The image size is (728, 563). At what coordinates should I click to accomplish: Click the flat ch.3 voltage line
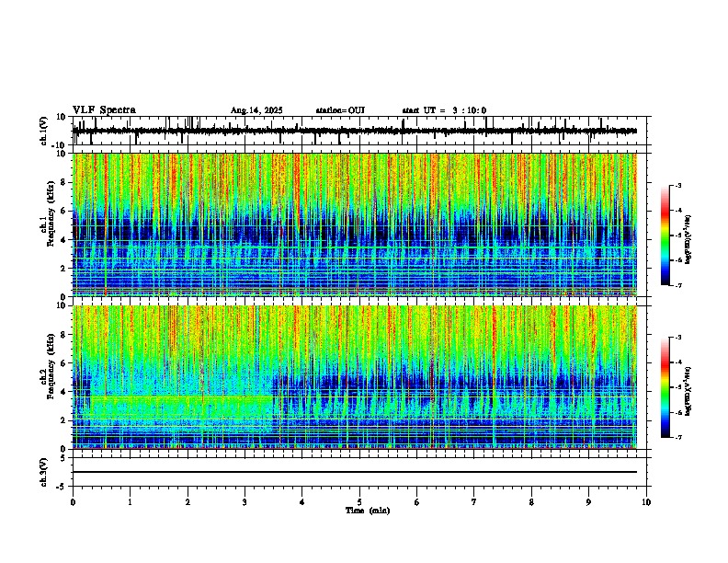pos(354,472)
